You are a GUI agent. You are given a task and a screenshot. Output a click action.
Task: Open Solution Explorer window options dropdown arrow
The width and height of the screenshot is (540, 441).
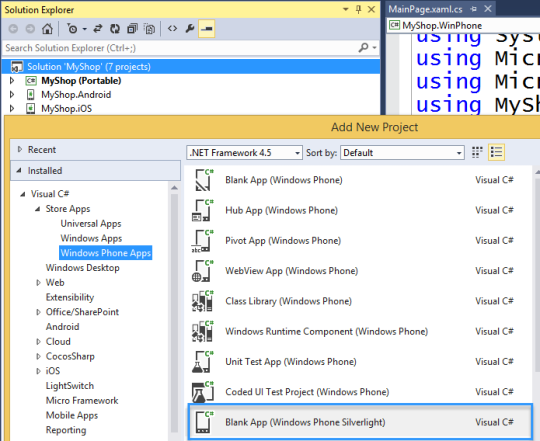coord(346,10)
